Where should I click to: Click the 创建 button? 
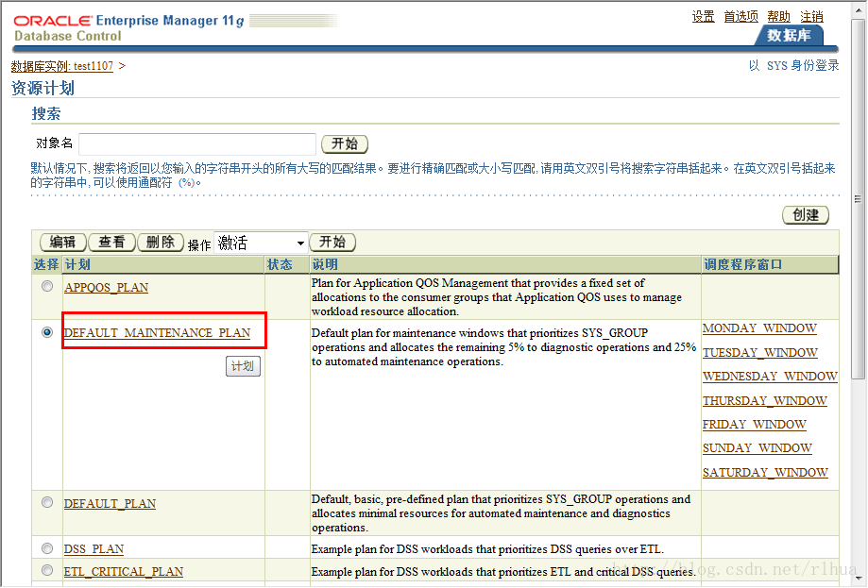[806, 214]
